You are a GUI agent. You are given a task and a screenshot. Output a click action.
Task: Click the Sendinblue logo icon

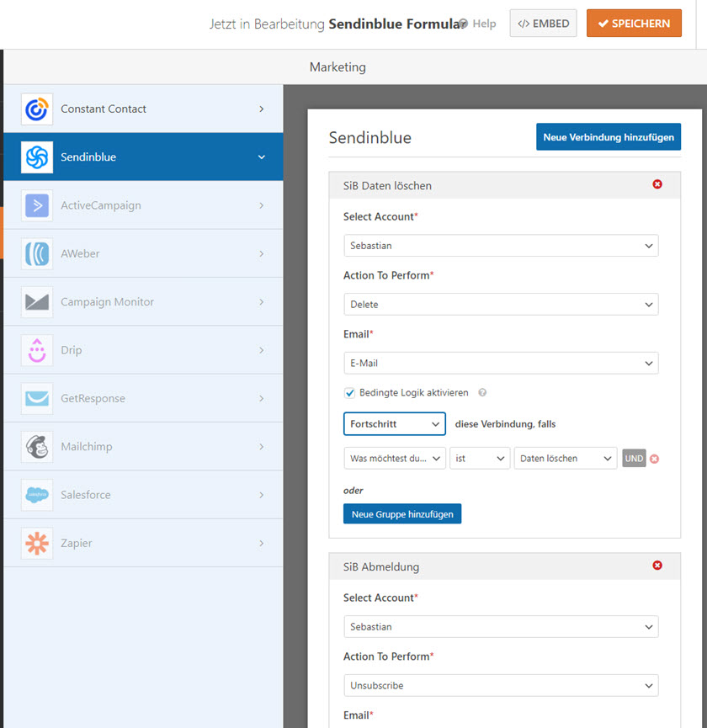pos(37,157)
